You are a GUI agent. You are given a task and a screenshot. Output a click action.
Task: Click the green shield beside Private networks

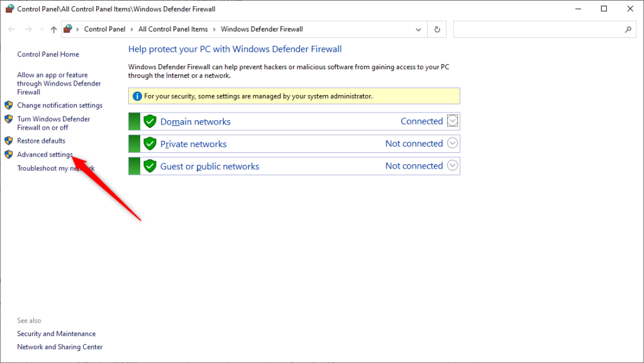[150, 143]
